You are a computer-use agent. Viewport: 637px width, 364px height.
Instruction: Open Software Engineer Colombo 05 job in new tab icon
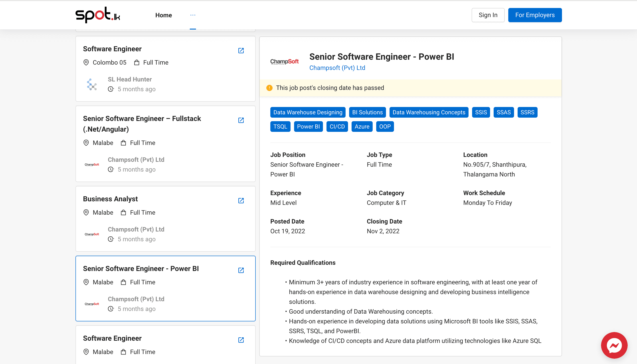pos(241,51)
